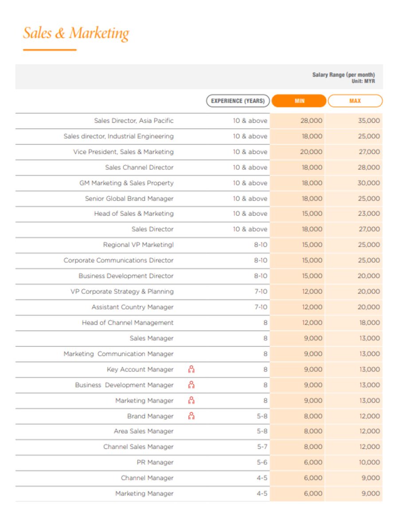Viewport: 399px width, 532px height.
Task: Click 5-8 experience for Brand Manager
Action: click(x=262, y=416)
